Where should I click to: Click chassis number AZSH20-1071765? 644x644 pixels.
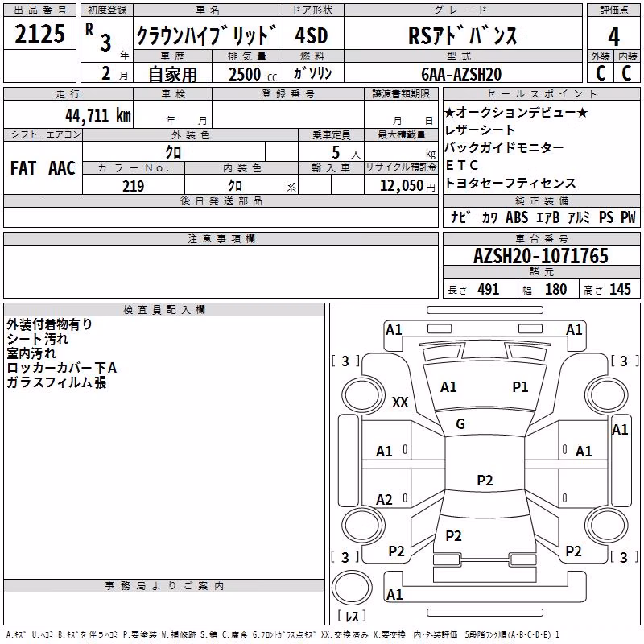click(541, 256)
